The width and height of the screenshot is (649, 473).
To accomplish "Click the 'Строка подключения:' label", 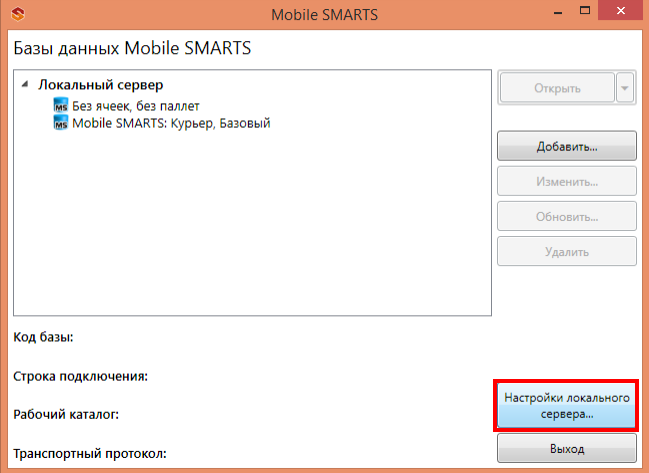I will click(x=80, y=376).
